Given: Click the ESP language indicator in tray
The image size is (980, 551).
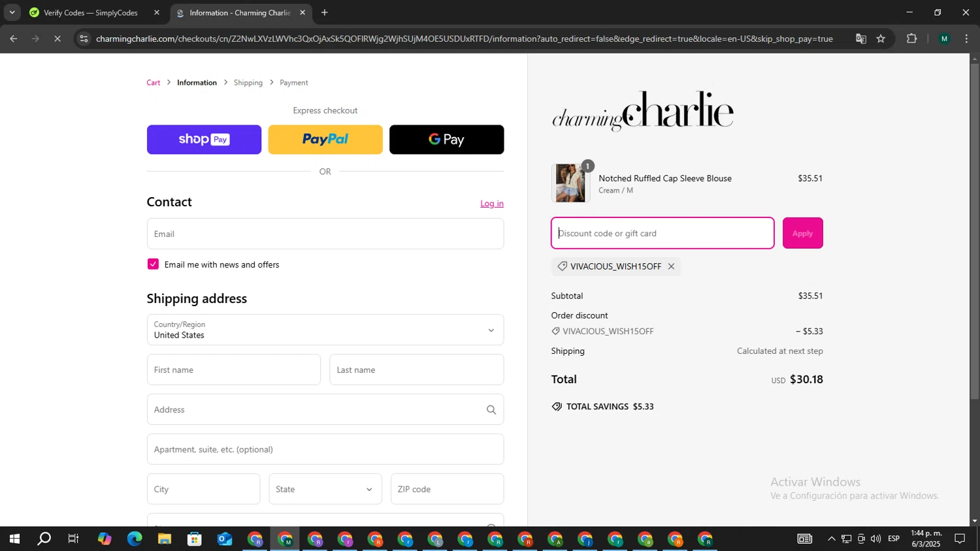Looking at the screenshot, I should (x=894, y=539).
